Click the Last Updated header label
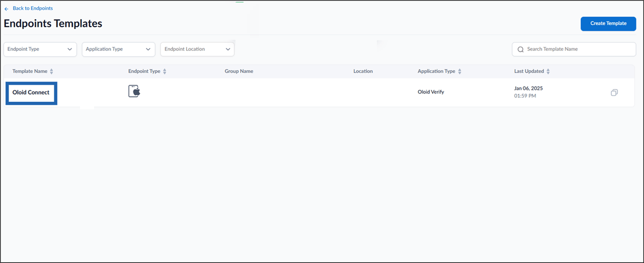 529,72
